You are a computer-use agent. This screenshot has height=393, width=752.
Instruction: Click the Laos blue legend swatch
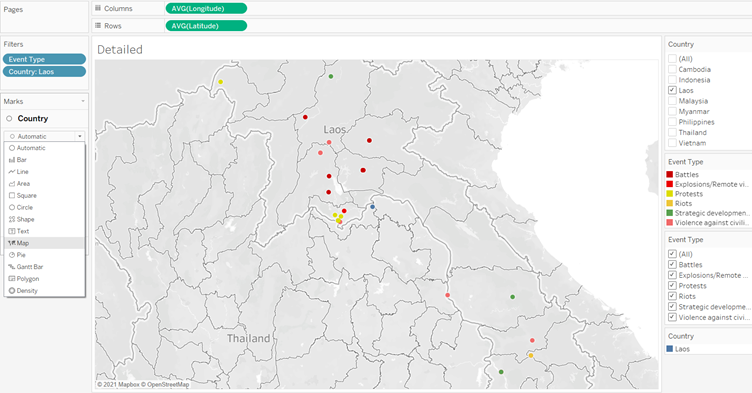click(x=670, y=349)
